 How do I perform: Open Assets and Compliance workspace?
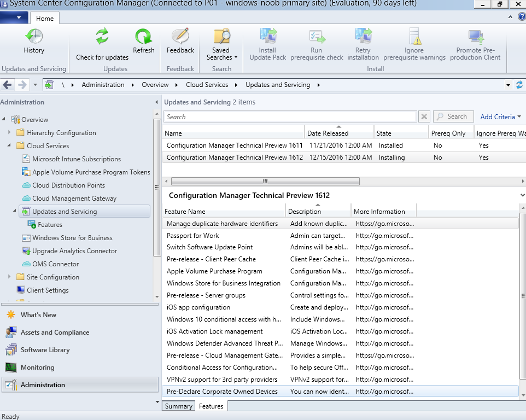55,332
